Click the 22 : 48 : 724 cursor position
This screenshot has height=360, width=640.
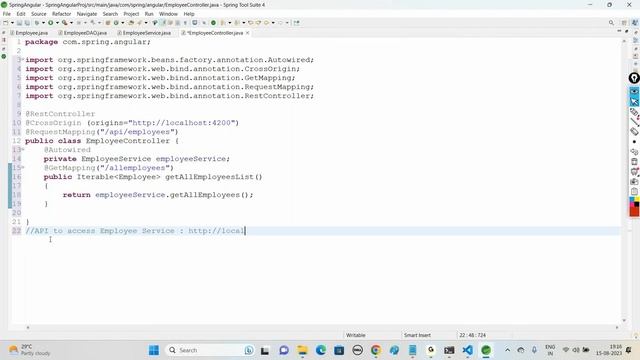click(472, 335)
